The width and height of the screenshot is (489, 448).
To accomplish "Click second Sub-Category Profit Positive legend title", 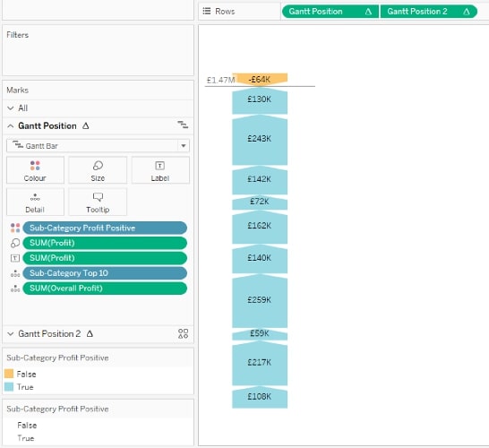I will click(57, 409).
